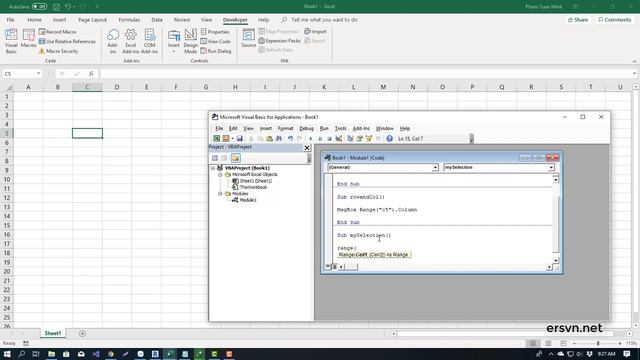Select Module1 in project tree
Image resolution: width=640 pixels, height=360 pixels.
tap(248, 200)
